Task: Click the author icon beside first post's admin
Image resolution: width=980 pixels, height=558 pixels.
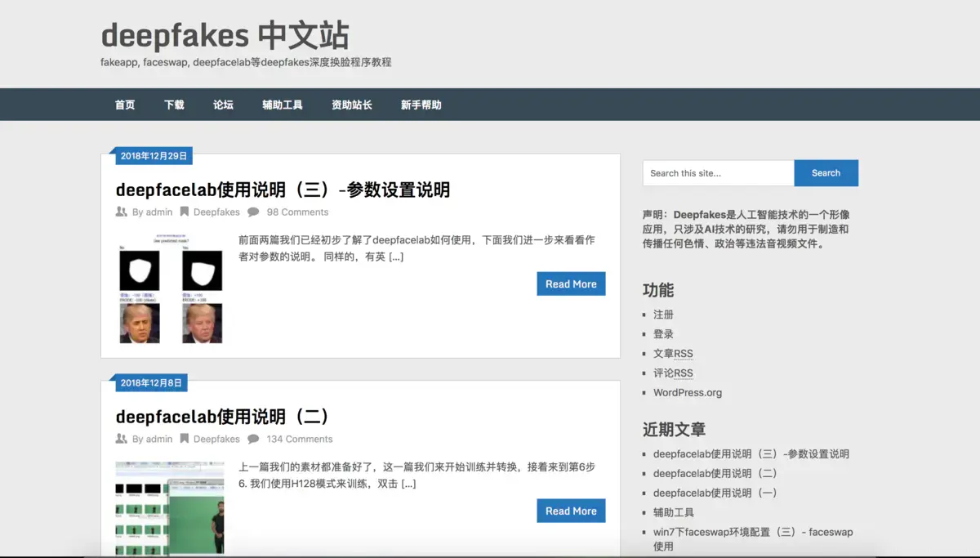Action: click(122, 212)
